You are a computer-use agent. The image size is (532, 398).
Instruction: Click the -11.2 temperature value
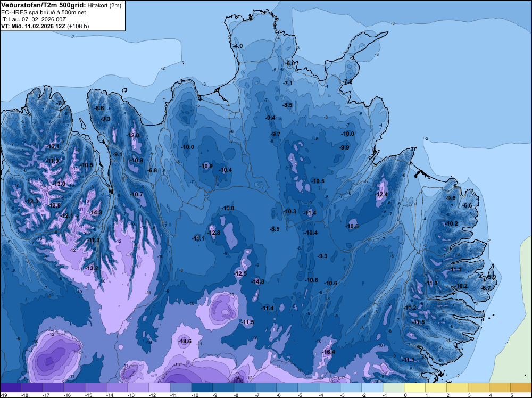pos(410,308)
